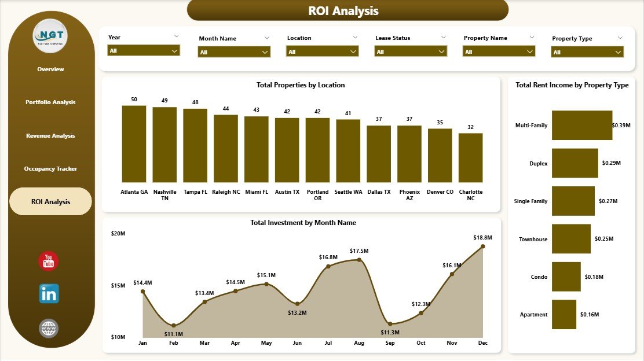This screenshot has width=644, height=361.
Task: Select the ROI Analysis navigation button
Action: (x=50, y=201)
